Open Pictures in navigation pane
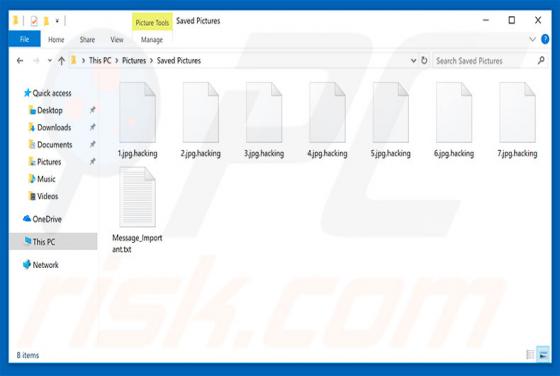Image resolution: width=560 pixels, height=376 pixels. (49, 162)
